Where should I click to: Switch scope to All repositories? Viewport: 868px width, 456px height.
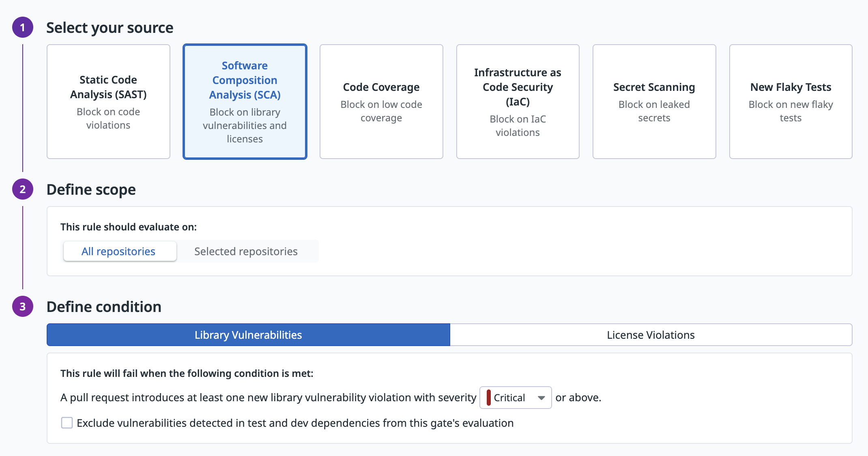coord(119,252)
